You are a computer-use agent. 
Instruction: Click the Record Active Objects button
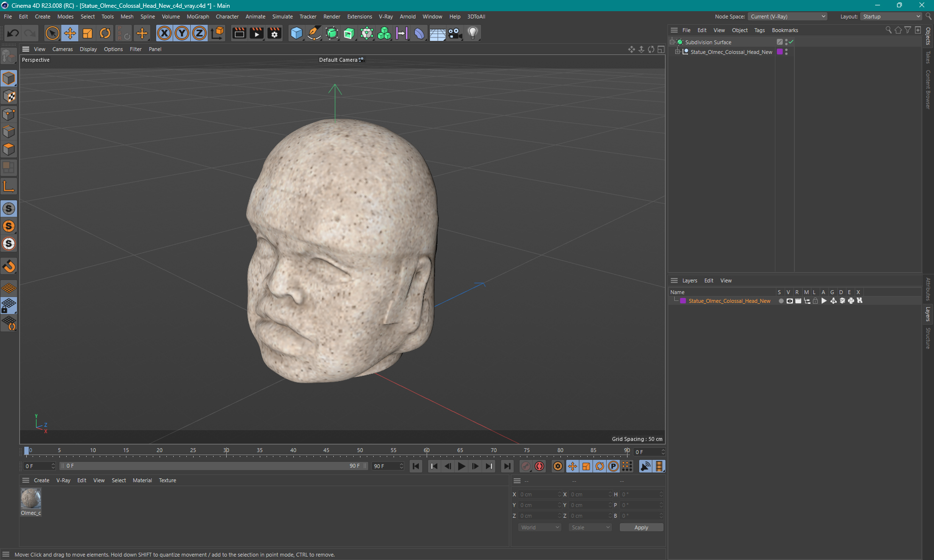point(526,466)
